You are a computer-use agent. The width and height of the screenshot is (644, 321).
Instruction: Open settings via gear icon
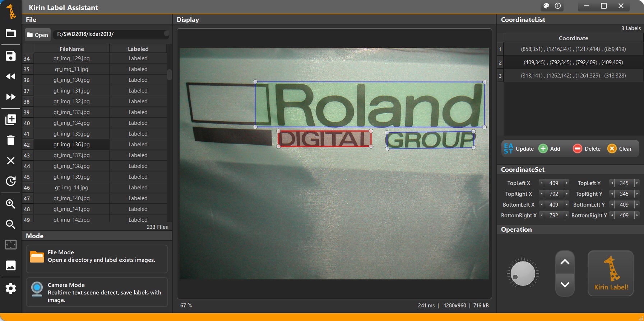[x=11, y=288]
